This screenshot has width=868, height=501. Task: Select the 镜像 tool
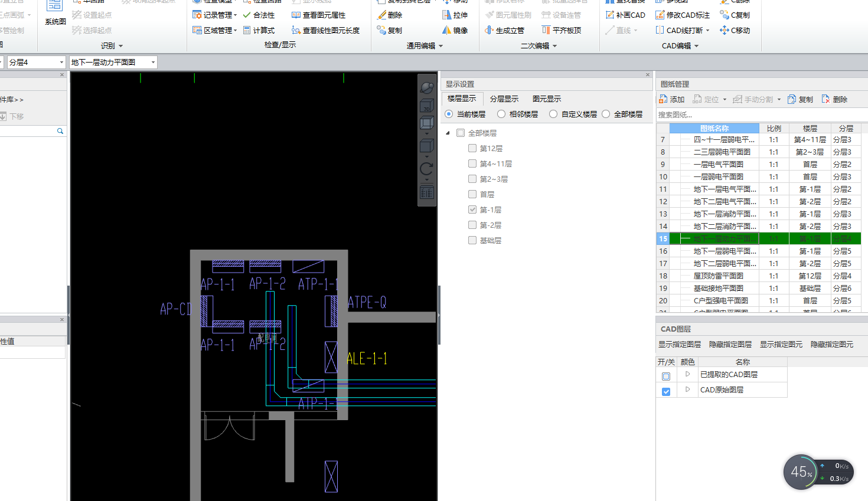pyautogui.click(x=455, y=30)
